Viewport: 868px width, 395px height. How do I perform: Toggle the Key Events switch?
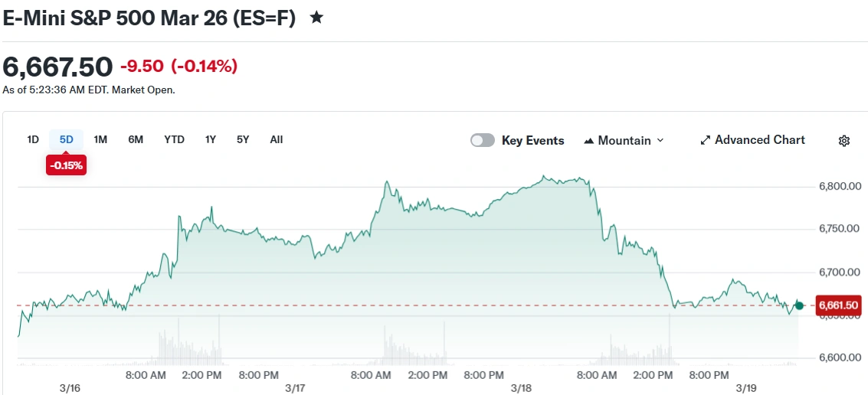click(482, 141)
